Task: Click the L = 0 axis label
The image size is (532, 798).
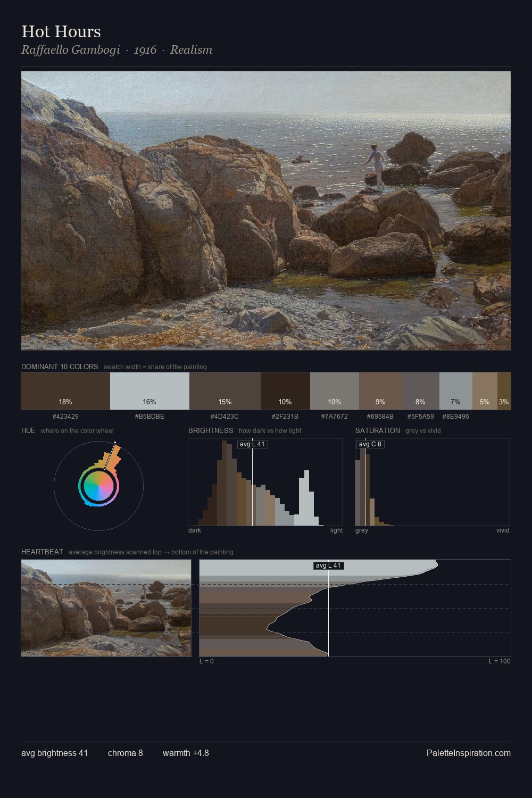Action: (x=206, y=661)
